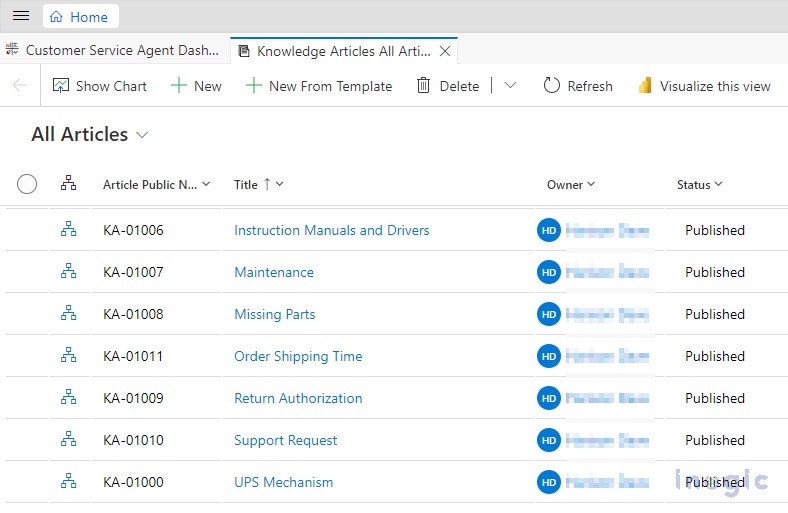Image resolution: width=788 pixels, height=513 pixels.
Task: Select the KA-01000 cell
Action: (x=133, y=482)
